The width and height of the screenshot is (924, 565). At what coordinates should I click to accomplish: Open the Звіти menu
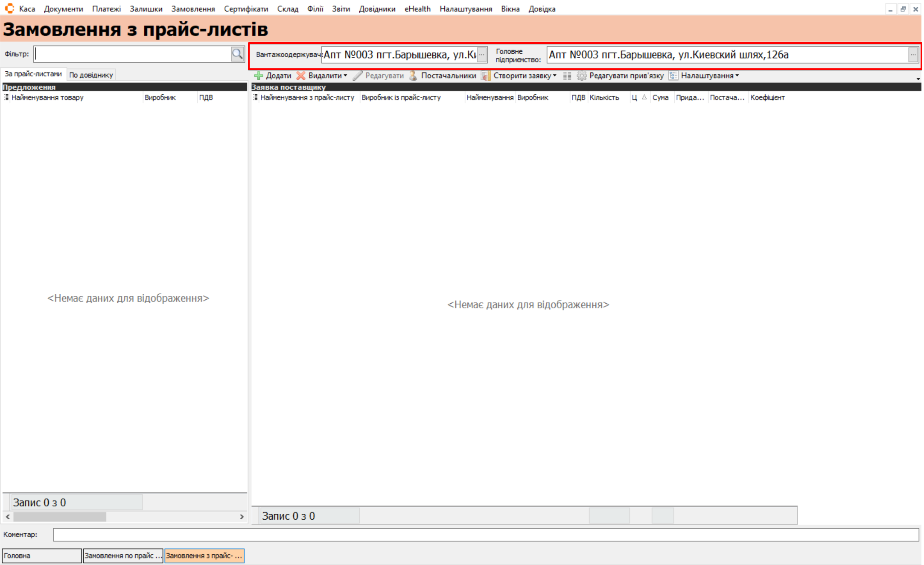point(341,9)
